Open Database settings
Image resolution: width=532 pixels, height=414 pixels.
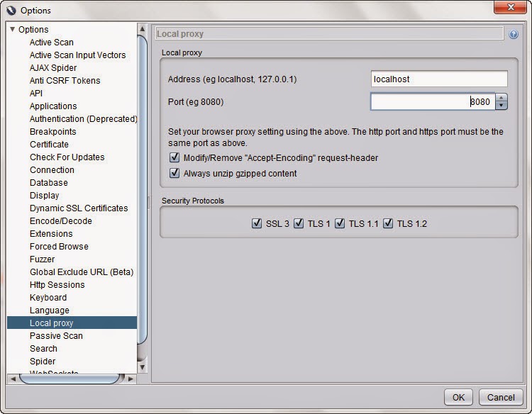click(x=49, y=183)
